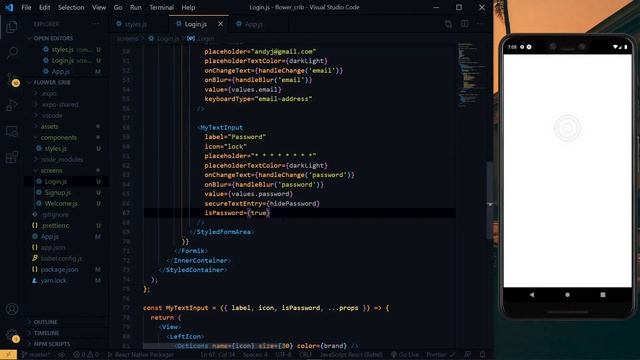Screen dimensions: 640x360
Task: Click Prettier in the status bar
Action: click(x=441, y=355)
